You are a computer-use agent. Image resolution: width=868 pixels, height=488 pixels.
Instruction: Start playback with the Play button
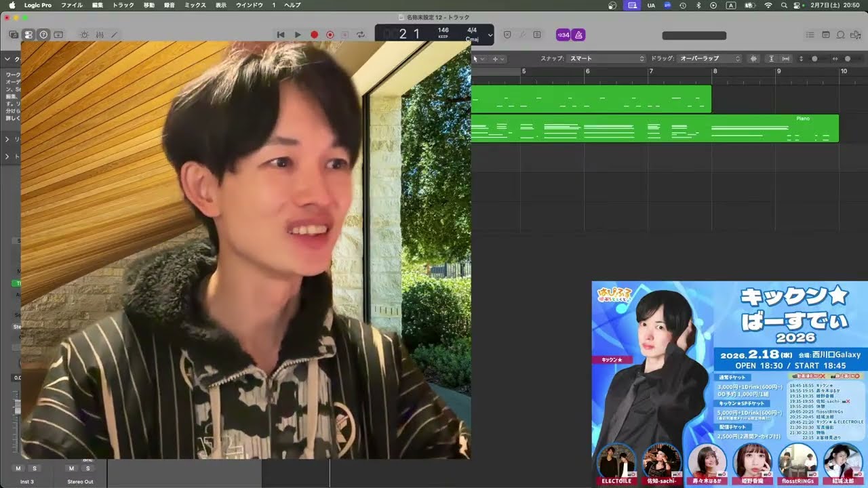[298, 35]
